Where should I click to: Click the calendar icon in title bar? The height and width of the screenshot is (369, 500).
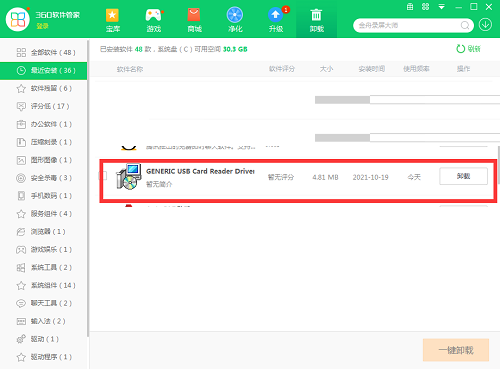pos(410,7)
